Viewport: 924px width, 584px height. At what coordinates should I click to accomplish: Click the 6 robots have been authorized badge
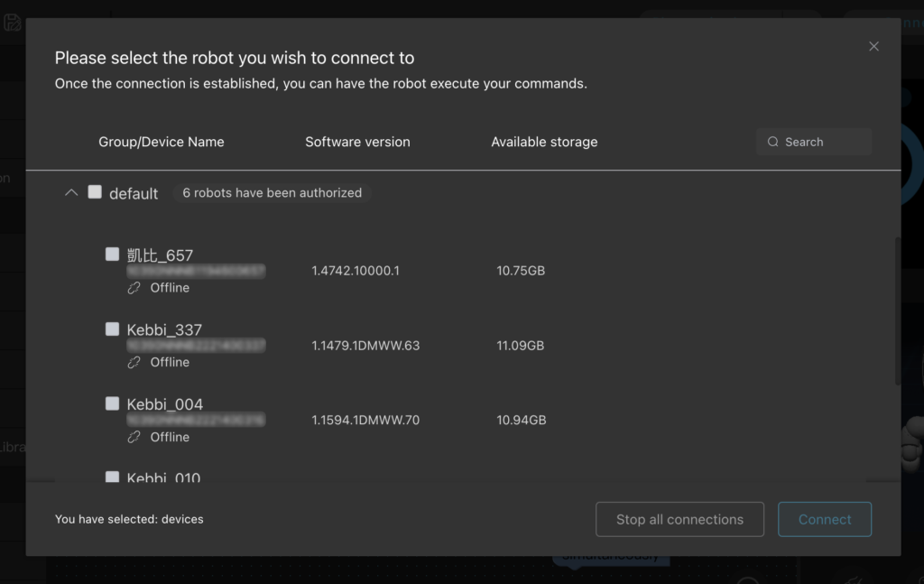[273, 192]
